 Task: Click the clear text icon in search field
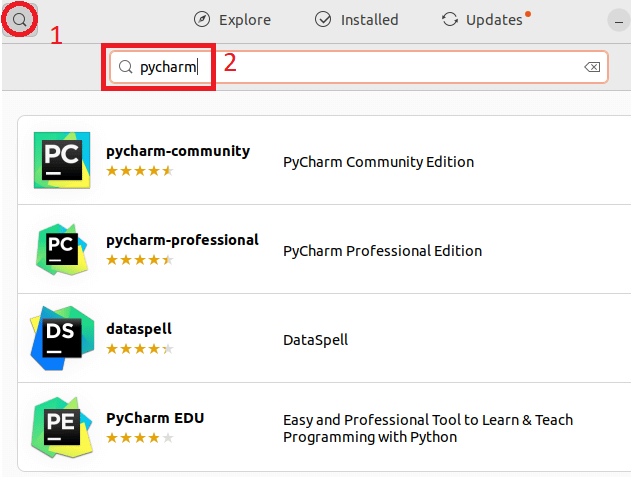click(592, 67)
